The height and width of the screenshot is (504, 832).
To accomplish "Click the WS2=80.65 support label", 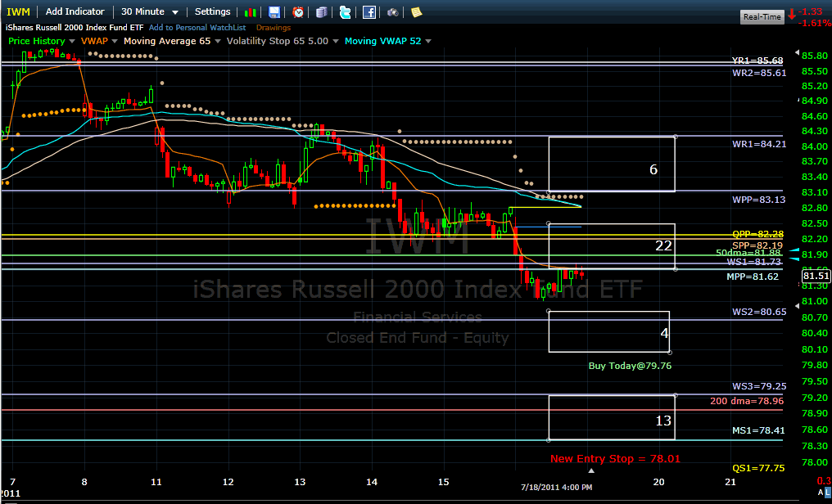I will click(x=759, y=313).
